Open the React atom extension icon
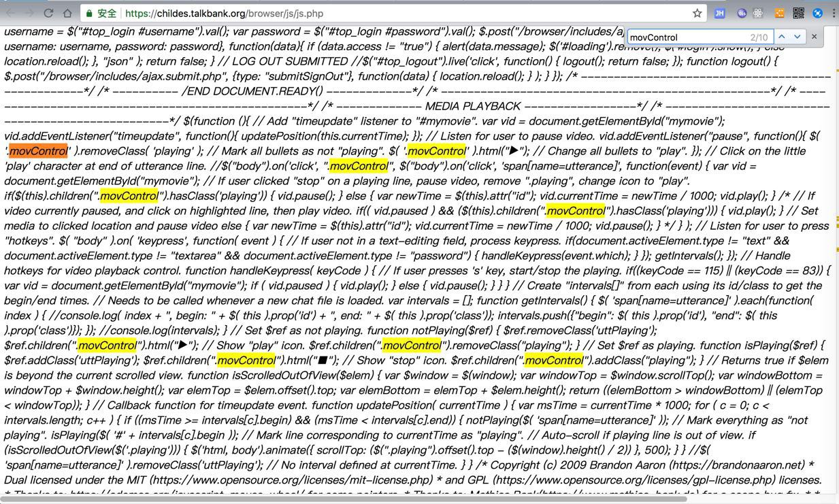The width and height of the screenshot is (839, 504). click(758, 13)
